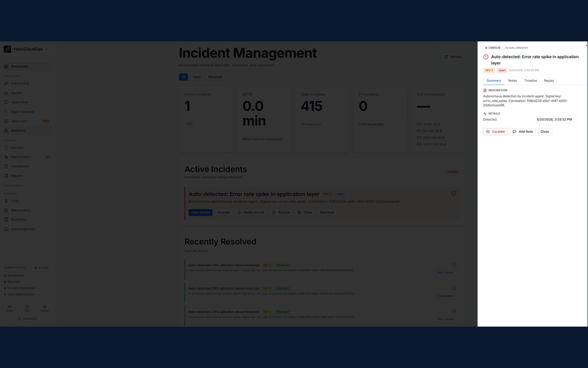The width and height of the screenshot is (588, 368).
Task: Click red Escalate button in the detail drawer
Action: coord(495,132)
